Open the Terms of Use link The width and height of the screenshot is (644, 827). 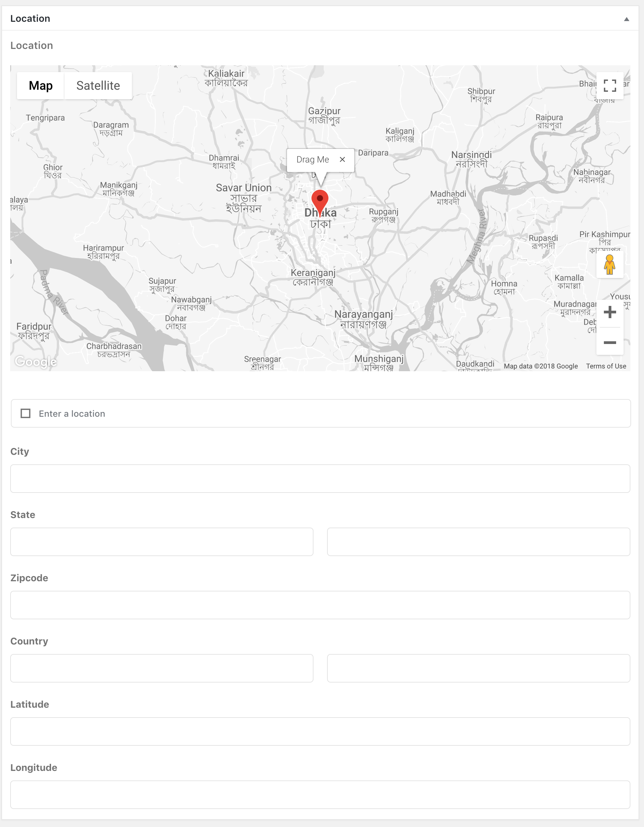pos(606,366)
